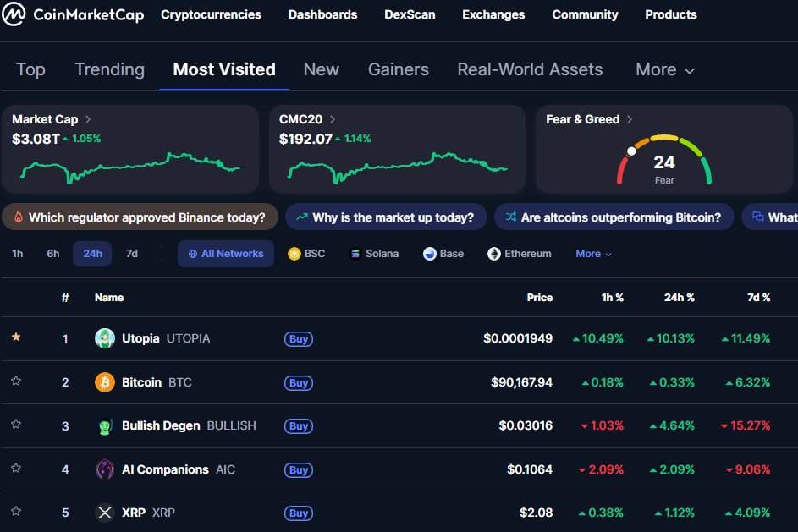Click the Fear & Greed gauge needle
Screen dimensions: 798x532
click(x=631, y=153)
